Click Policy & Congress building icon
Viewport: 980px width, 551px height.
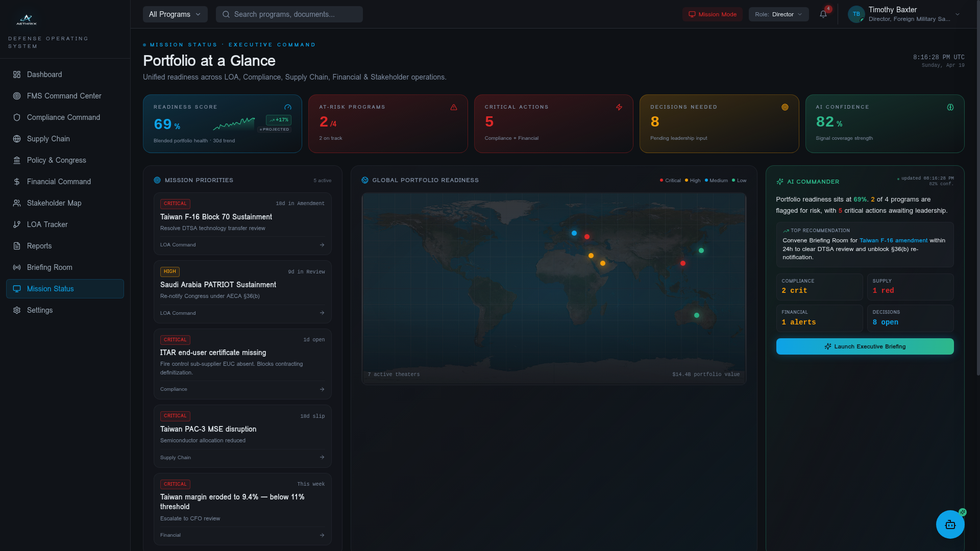pyautogui.click(x=17, y=160)
